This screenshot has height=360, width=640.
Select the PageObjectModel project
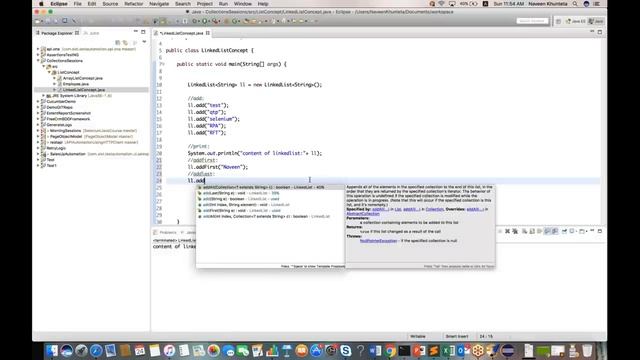66,136
